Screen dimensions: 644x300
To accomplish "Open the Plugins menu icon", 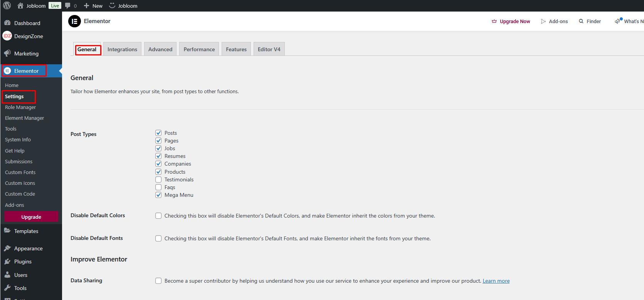I will tap(7, 261).
